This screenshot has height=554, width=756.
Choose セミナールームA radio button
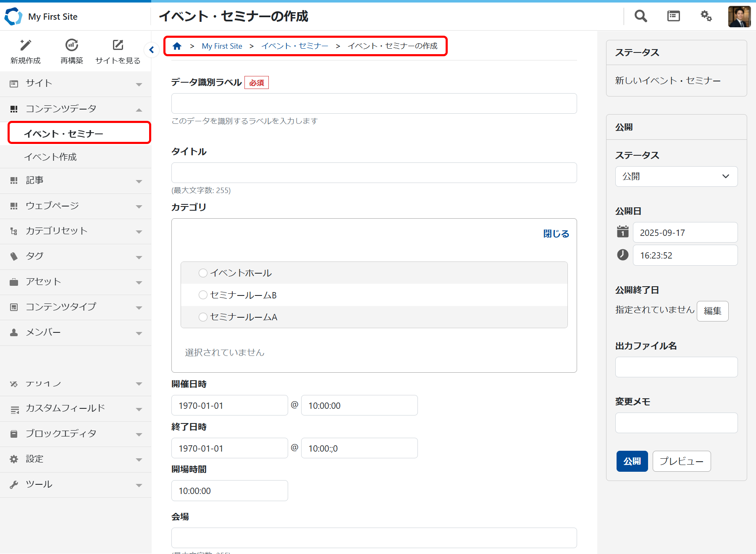tap(203, 317)
